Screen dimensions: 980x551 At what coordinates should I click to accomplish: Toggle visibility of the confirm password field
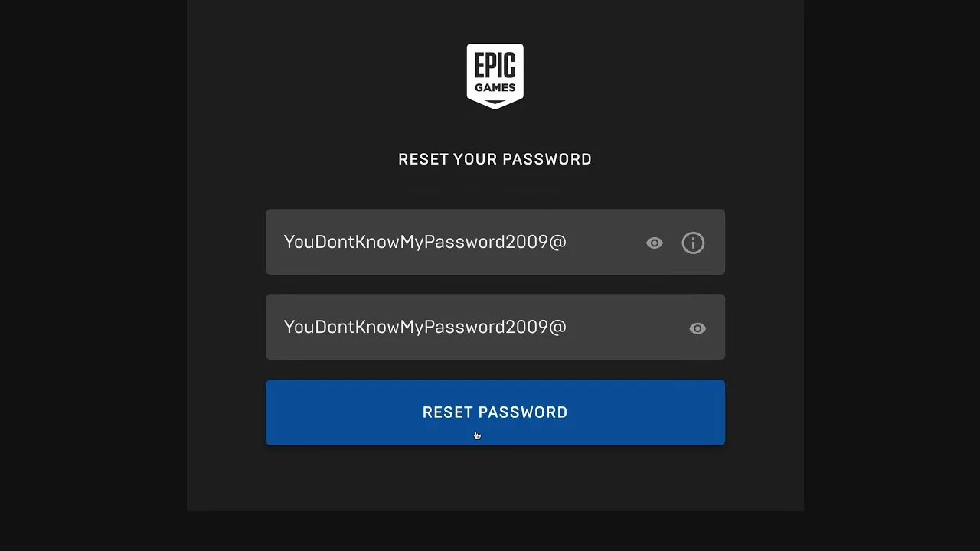point(697,328)
